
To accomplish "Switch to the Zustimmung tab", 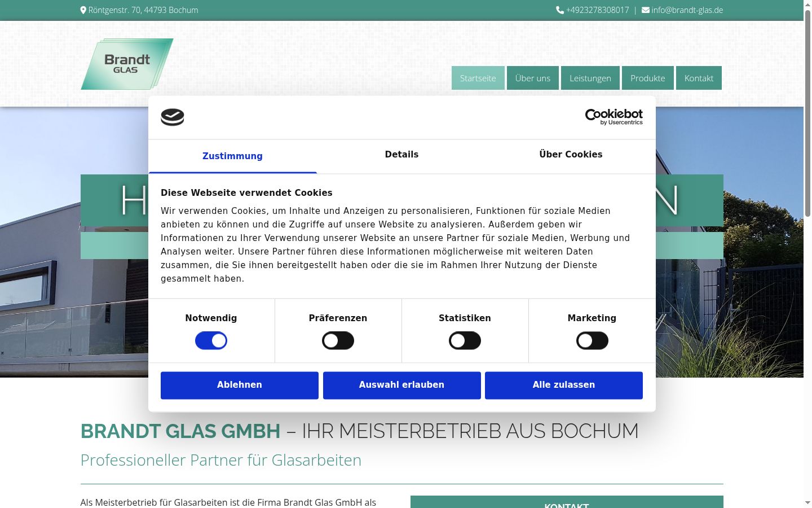I will (x=232, y=156).
